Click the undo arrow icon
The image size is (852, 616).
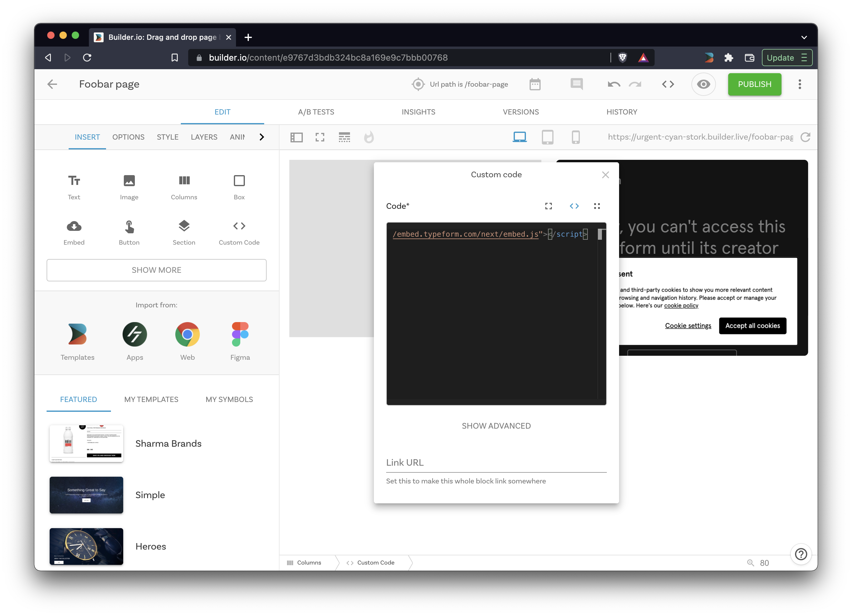(614, 84)
